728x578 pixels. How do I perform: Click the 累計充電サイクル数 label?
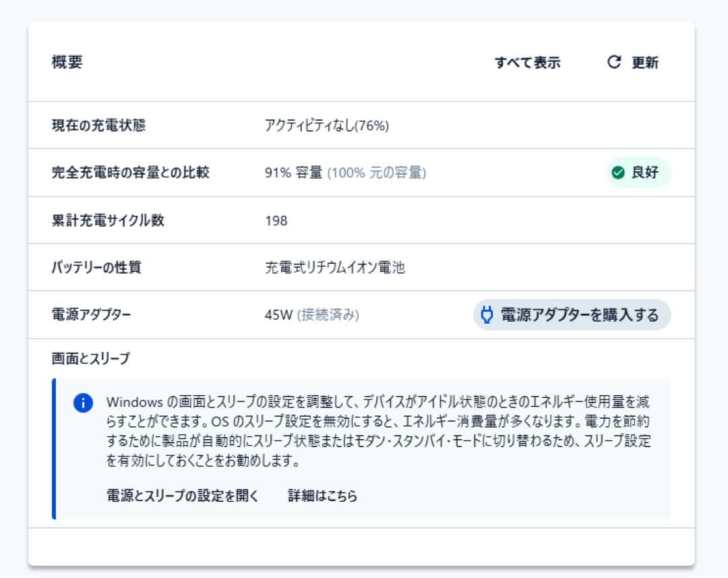(108, 220)
